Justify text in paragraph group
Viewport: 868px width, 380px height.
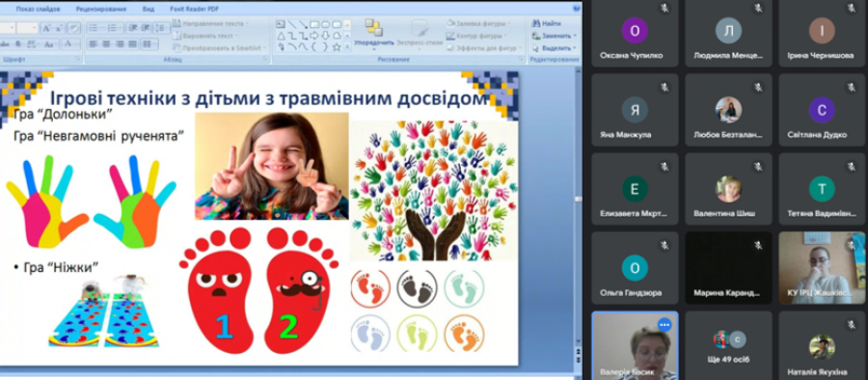tap(132, 43)
